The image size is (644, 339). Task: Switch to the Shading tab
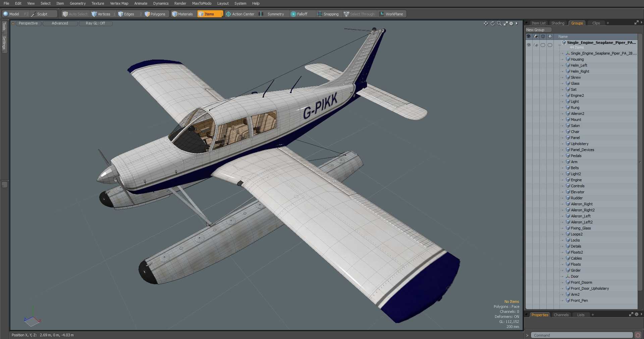[x=558, y=23]
